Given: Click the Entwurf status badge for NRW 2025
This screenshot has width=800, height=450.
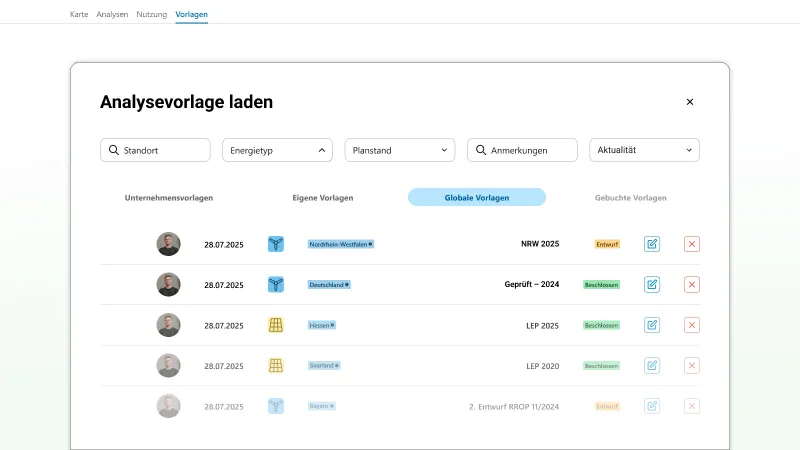Looking at the screenshot, I should click(x=607, y=244).
